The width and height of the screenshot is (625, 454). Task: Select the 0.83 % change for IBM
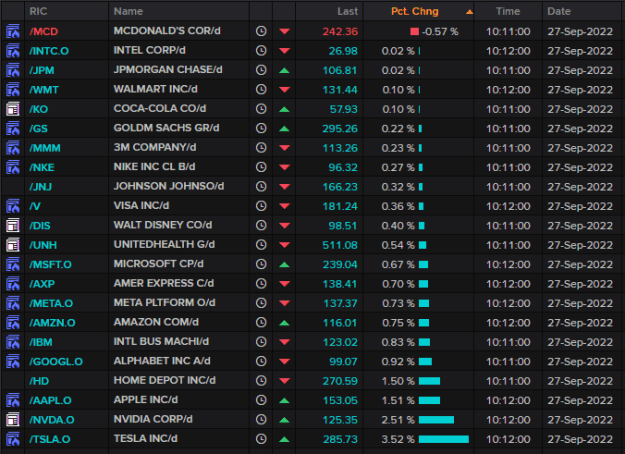398,342
